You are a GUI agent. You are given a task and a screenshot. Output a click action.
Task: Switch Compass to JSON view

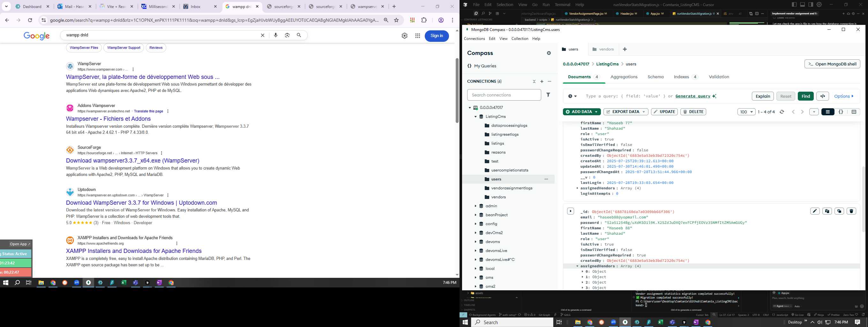click(841, 112)
